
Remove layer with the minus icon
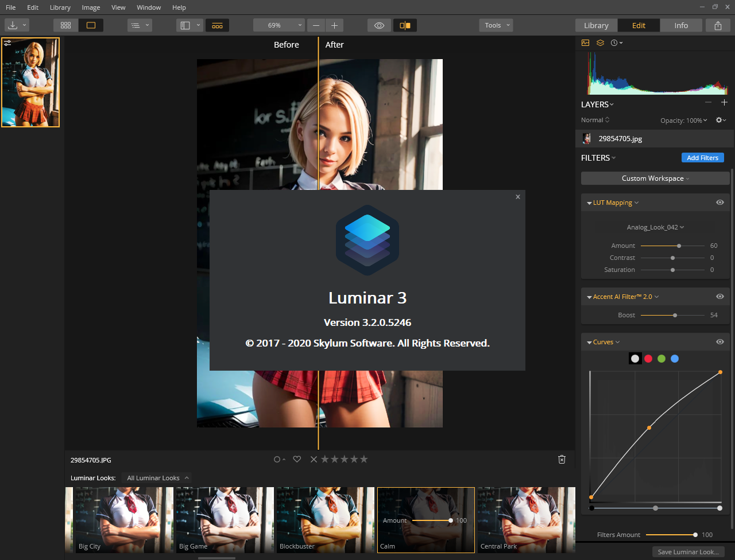pyautogui.click(x=708, y=103)
